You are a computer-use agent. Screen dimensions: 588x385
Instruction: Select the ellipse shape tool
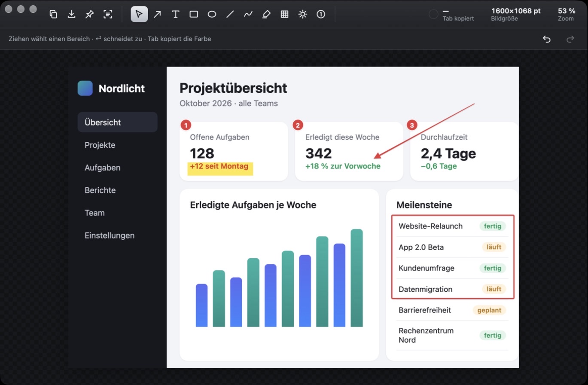point(212,14)
